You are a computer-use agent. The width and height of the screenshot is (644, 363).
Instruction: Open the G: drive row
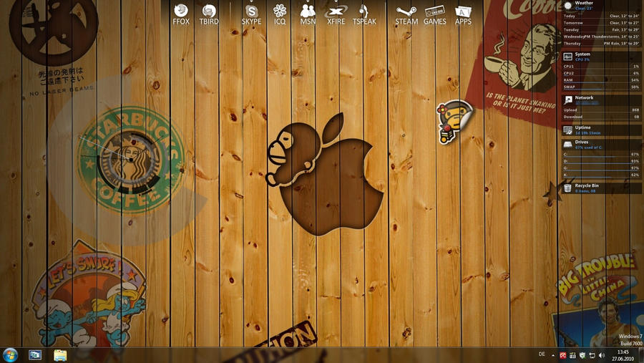[x=601, y=168]
